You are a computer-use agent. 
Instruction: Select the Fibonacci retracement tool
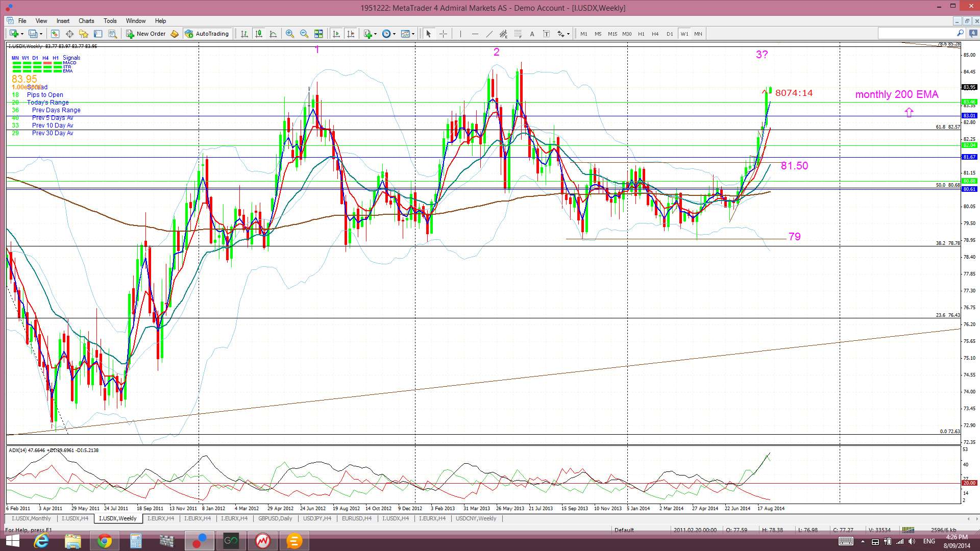pos(518,34)
